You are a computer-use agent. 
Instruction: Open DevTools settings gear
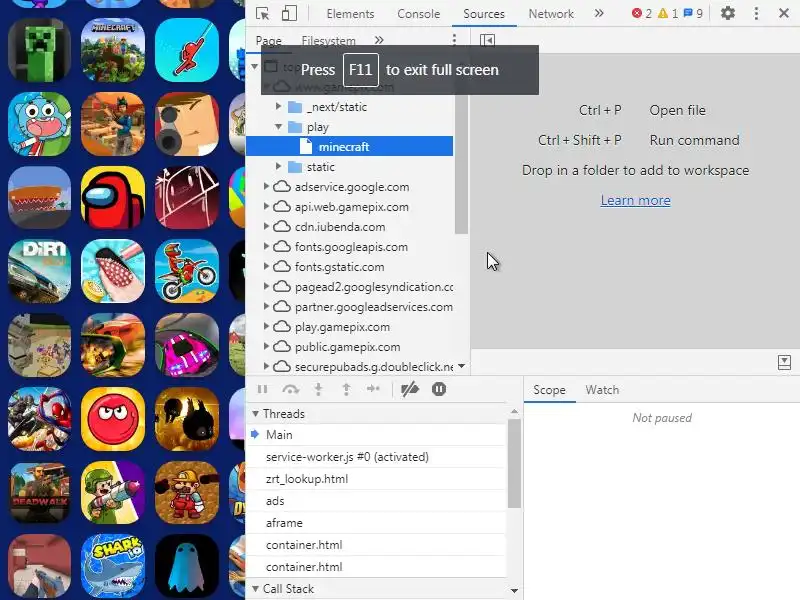[728, 13]
